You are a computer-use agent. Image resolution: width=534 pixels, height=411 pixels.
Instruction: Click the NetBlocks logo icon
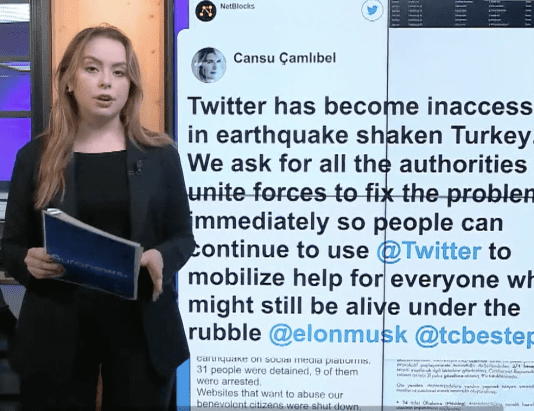[x=206, y=11]
